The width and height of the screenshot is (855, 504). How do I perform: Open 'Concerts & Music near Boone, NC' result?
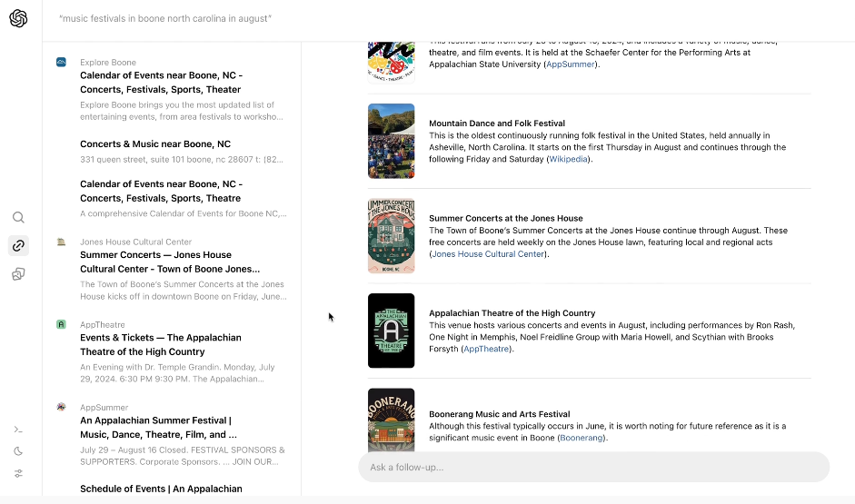[155, 143]
